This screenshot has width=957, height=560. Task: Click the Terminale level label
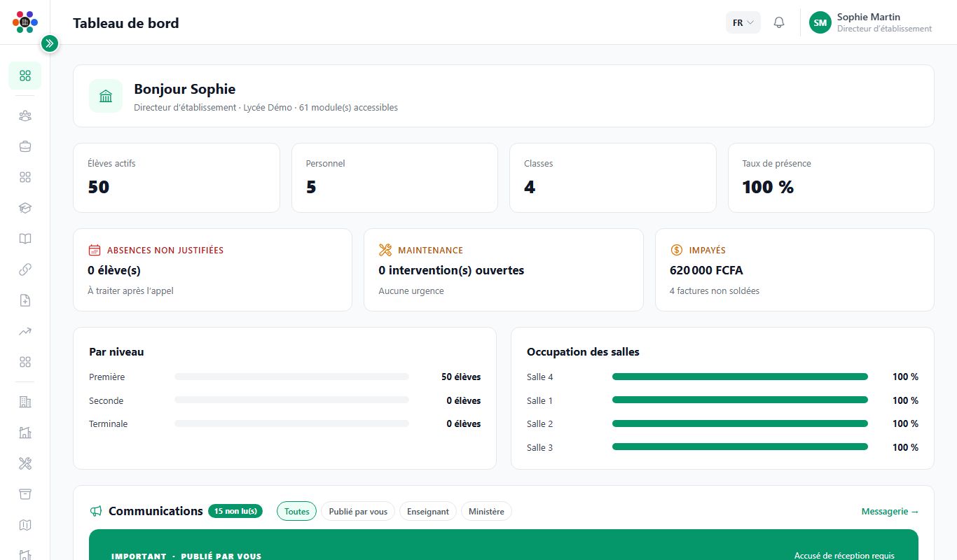point(109,423)
